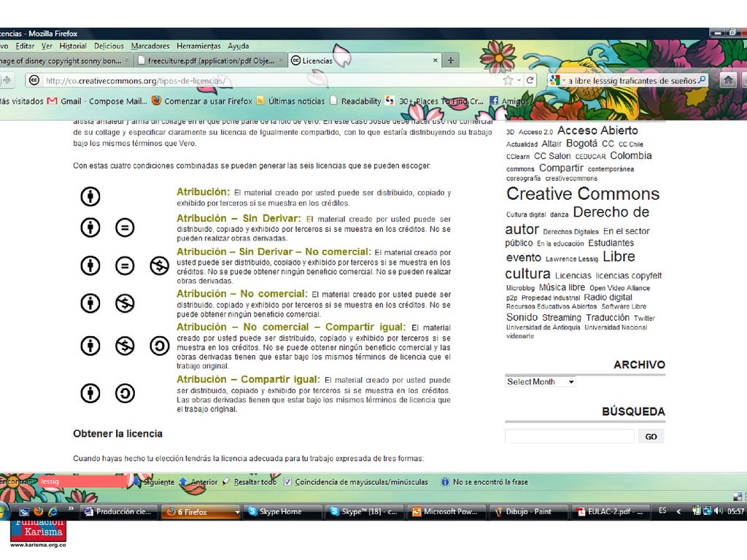Open the Herramientas menu
The image size is (747, 560).
(198, 46)
